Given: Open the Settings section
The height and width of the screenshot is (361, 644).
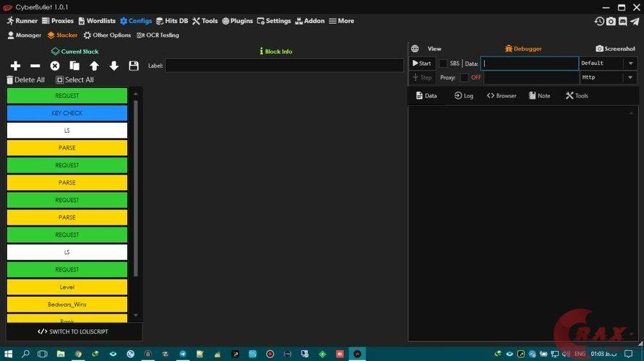Looking at the screenshot, I should click(274, 21).
